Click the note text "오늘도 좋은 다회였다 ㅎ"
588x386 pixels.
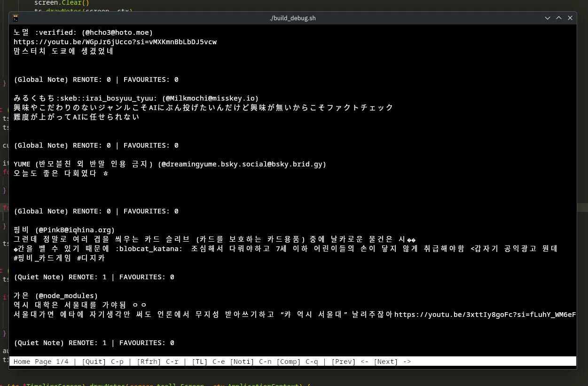coord(61,173)
